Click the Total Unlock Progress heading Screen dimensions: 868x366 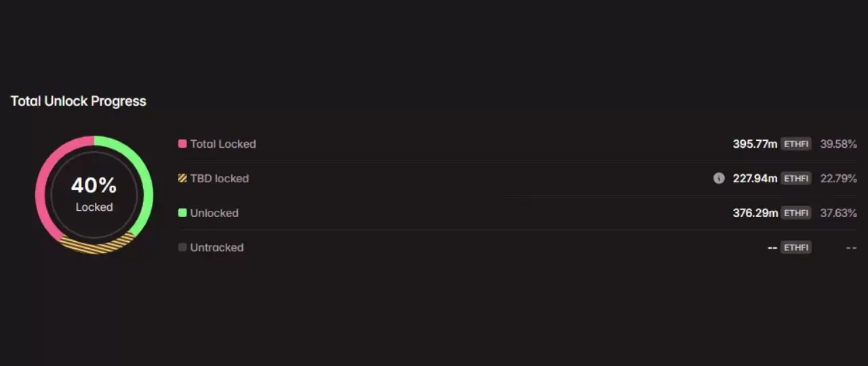click(x=79, y=101)
